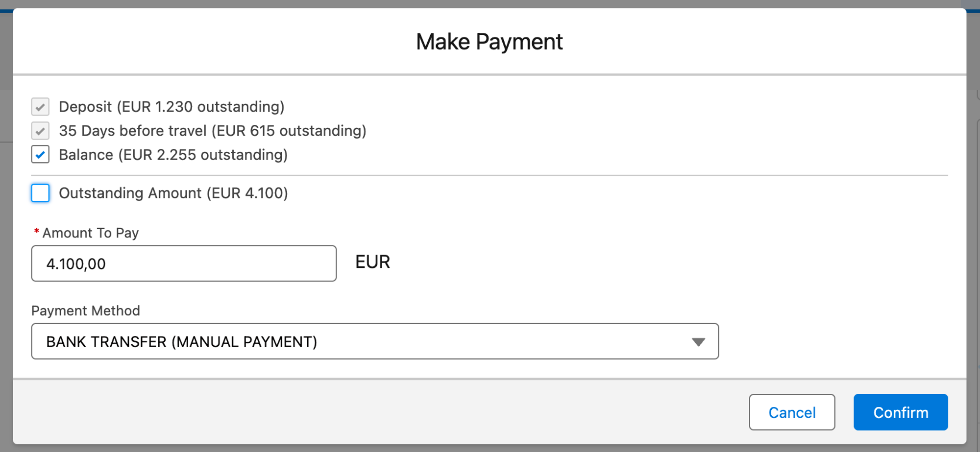Screen dimensions: 980x452
Task: Confirm the payment
Action: 900,412
